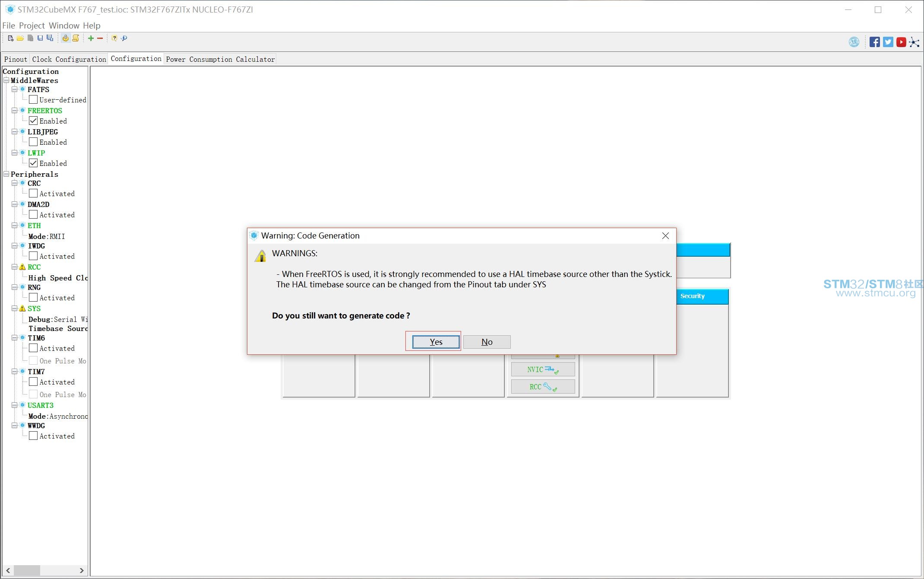Confirm code generation with Yes
Viewport: 924px width, 579px height.
(436, 342)
